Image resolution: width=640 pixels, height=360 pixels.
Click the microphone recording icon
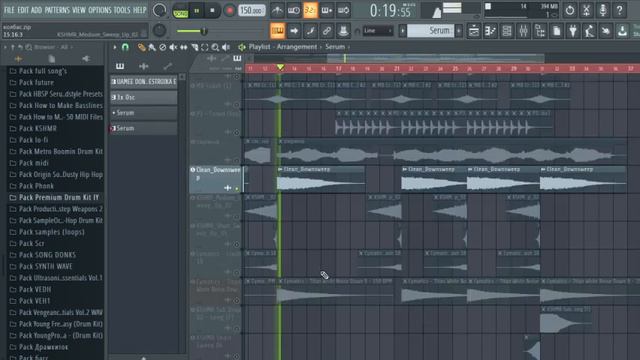(x=603, y=10)
